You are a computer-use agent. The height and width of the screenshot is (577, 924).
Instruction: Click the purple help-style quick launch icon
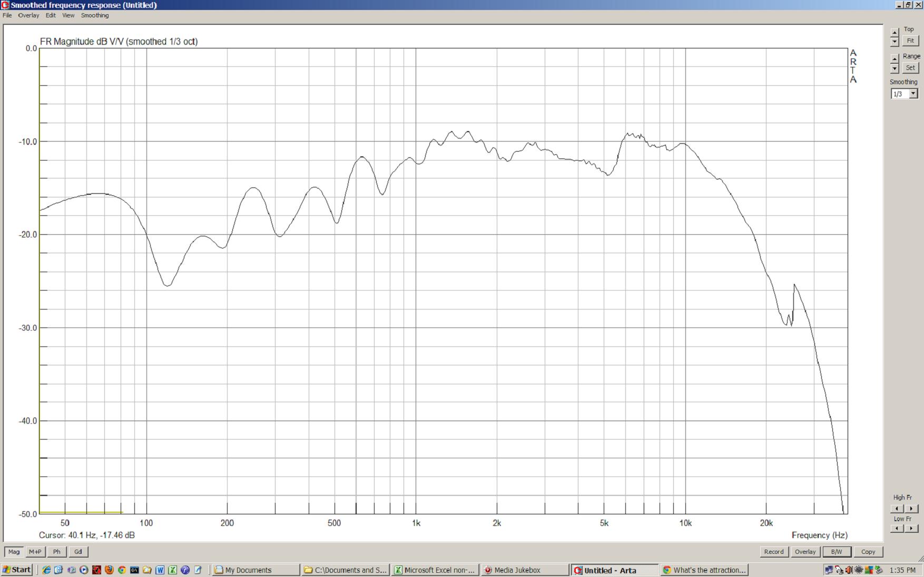tap(185, 570)
